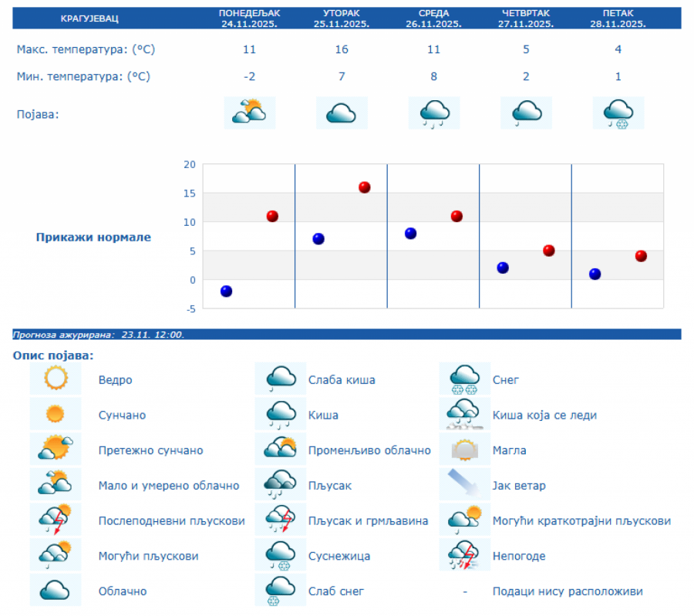The width and height of the screenshot is (694, 616).
Task: Click the Јак ветар wind legend icon
Action: click(x=465, y=485)
